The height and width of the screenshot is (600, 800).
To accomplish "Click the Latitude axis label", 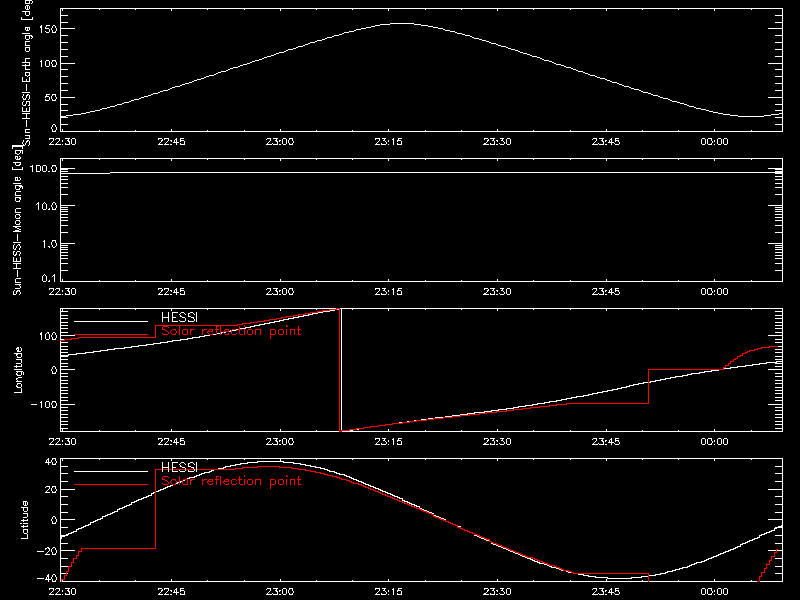I will click(x=24, y=520).
